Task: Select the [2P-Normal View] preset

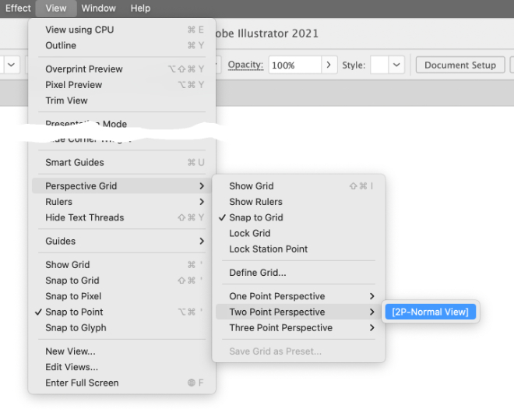Action: (x=430, y=312)
